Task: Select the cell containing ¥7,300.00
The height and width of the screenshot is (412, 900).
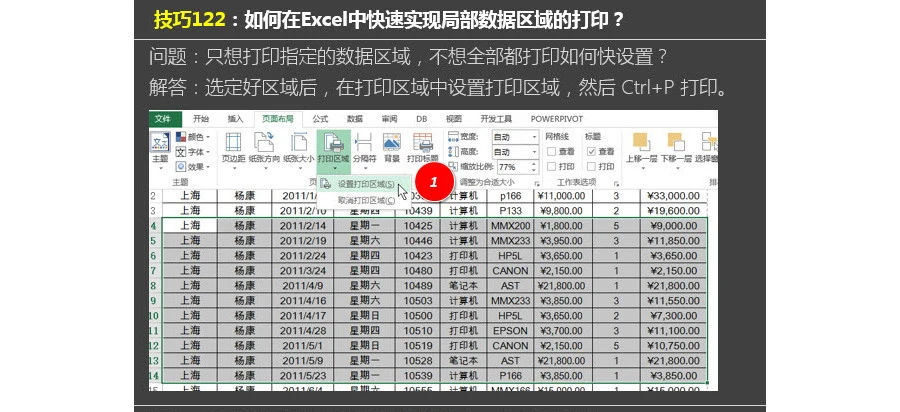Action: coord(674,316)
